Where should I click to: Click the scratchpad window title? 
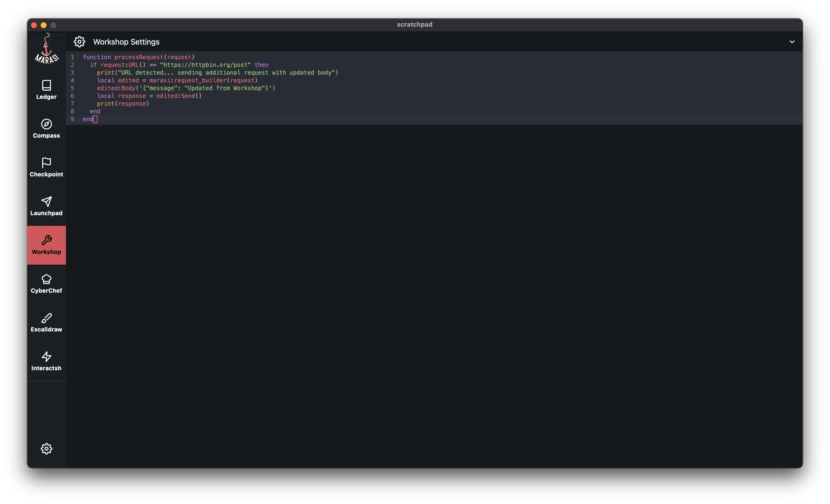(415, 24)
